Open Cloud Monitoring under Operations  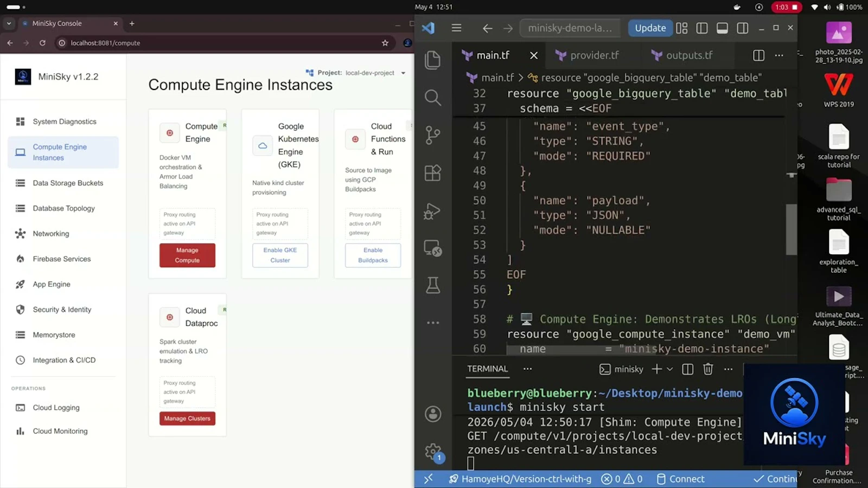pyautogui.click(x=63, y=432)
